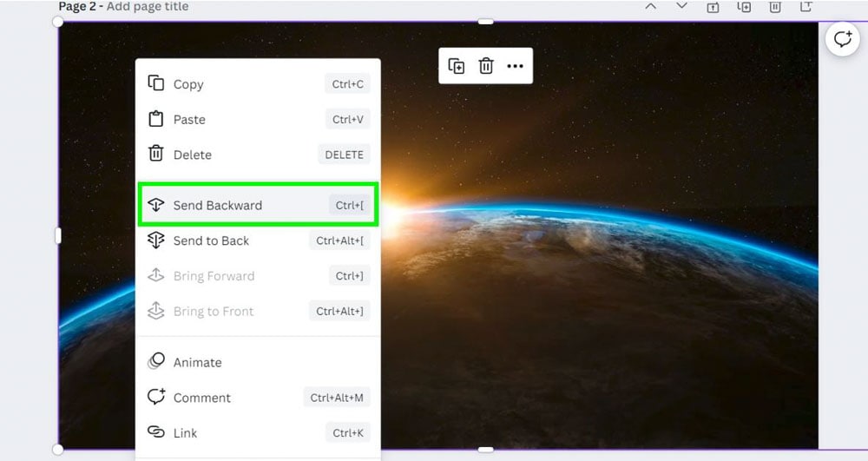The height and width of the screenshot is (461, 868).
Task: Open the three-dots more options menu
Action: 515,66
